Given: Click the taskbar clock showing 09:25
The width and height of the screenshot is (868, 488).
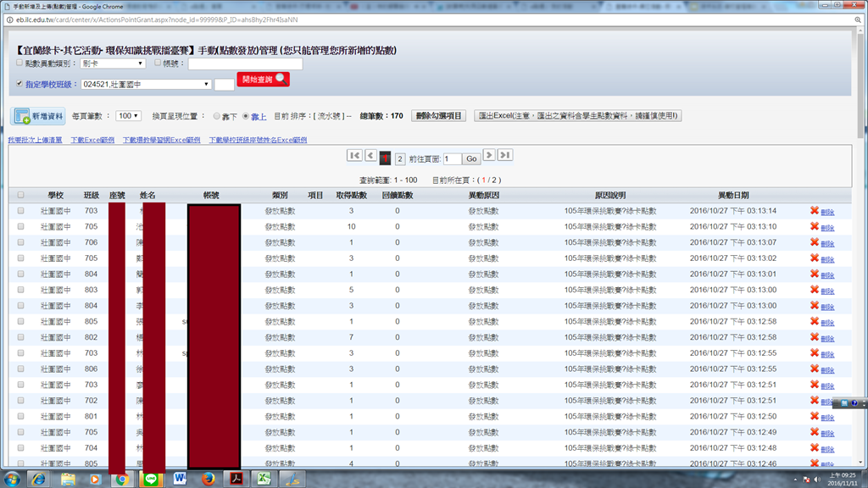Looking at the screenshot, I should click(x=843, y=480).
